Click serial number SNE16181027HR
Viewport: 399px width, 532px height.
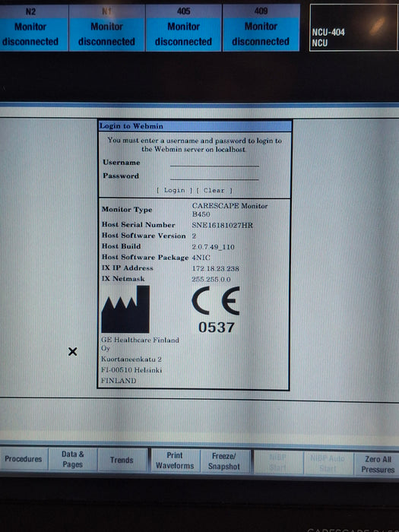[223, 225]
